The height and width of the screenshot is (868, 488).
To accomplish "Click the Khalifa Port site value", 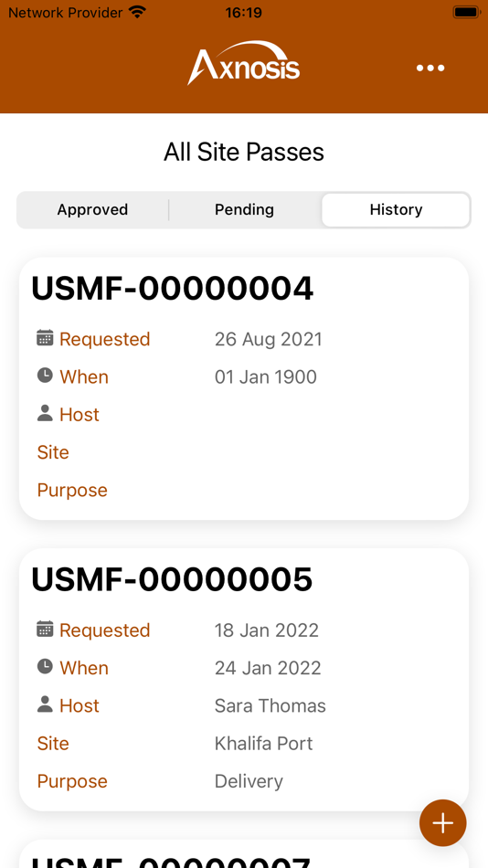I will point(264,744).
